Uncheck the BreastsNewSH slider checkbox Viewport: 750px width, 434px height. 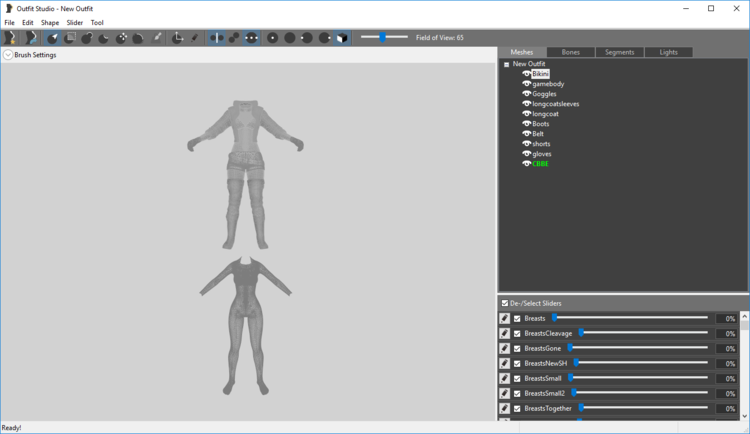click(x=517, y=364)
